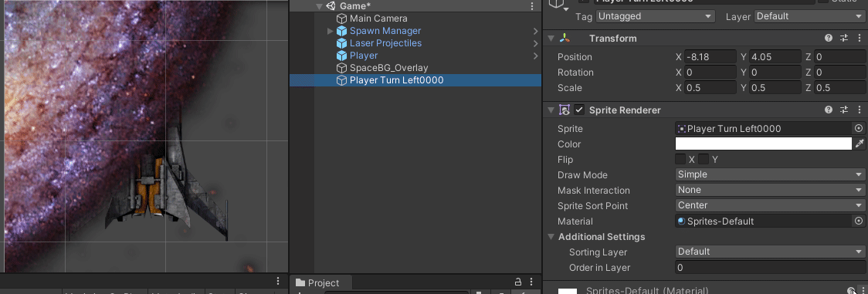Click the Project panel lock icon
Image resolution: width=868 pixels, height=294 pixels.
(518, 282)
